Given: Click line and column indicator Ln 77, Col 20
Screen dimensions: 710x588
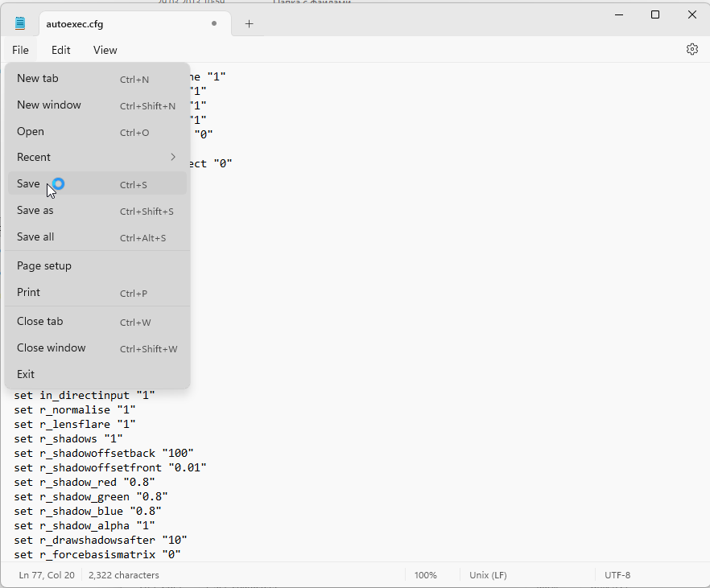Looking at the screenshot, I should 47,575.
